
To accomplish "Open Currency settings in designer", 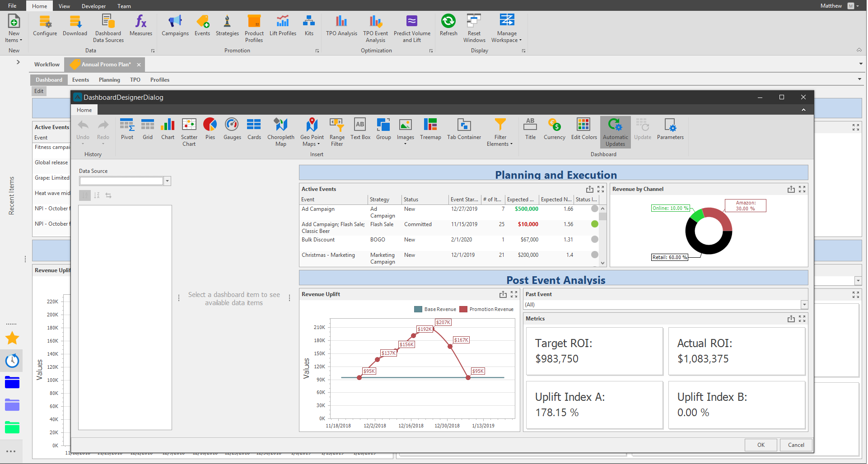I will click(x=554, y=129).
